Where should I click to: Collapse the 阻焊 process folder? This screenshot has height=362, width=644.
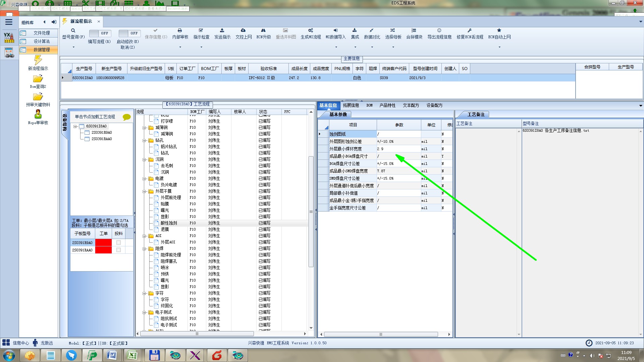click(x=144, y=249)
